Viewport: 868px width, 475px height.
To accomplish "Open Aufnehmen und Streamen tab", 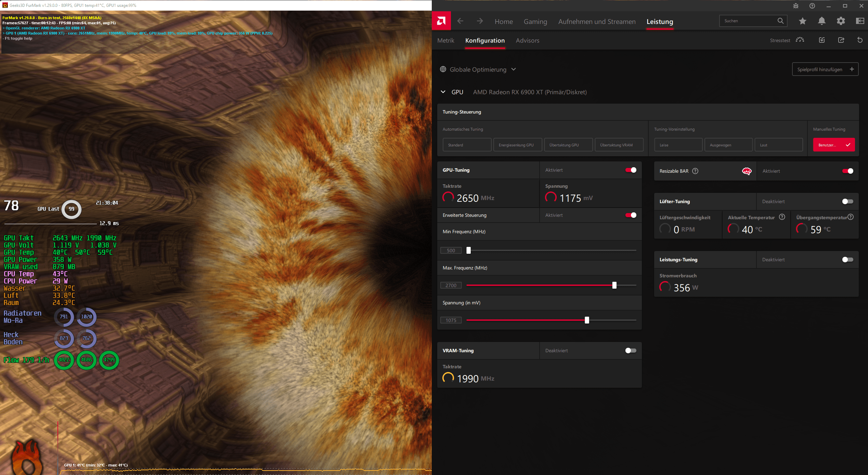I will pos(597,22).
